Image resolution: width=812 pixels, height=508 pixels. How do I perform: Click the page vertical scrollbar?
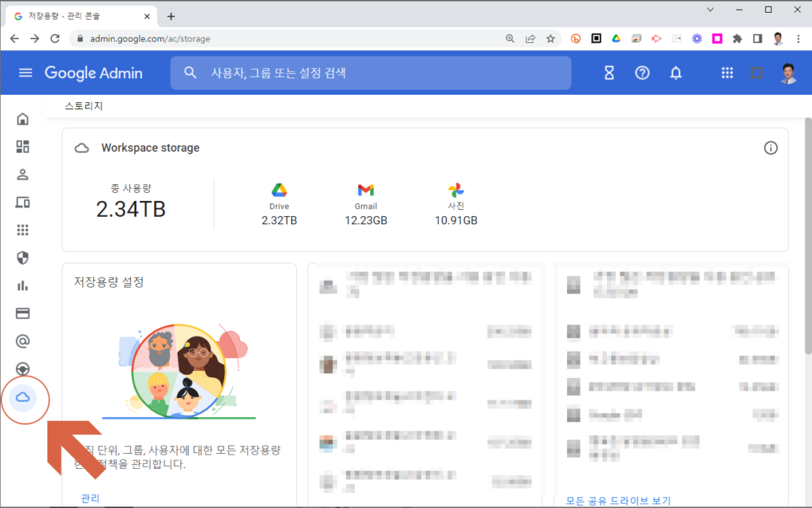(x=807, y=236)
